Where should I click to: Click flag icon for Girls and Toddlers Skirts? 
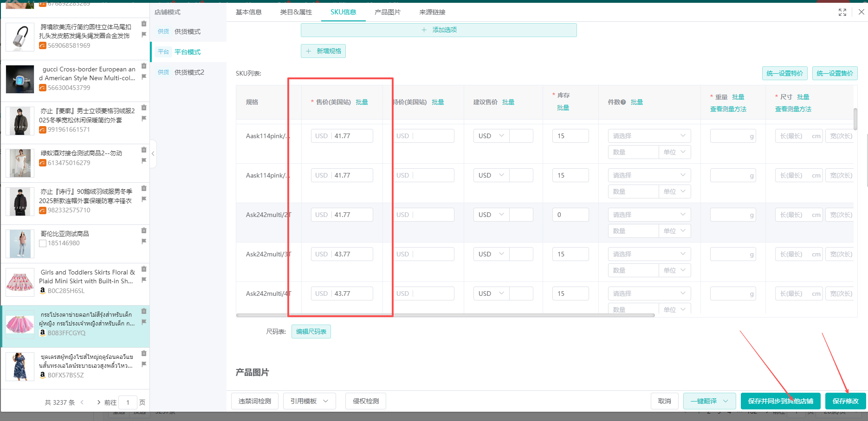point(144,280)
